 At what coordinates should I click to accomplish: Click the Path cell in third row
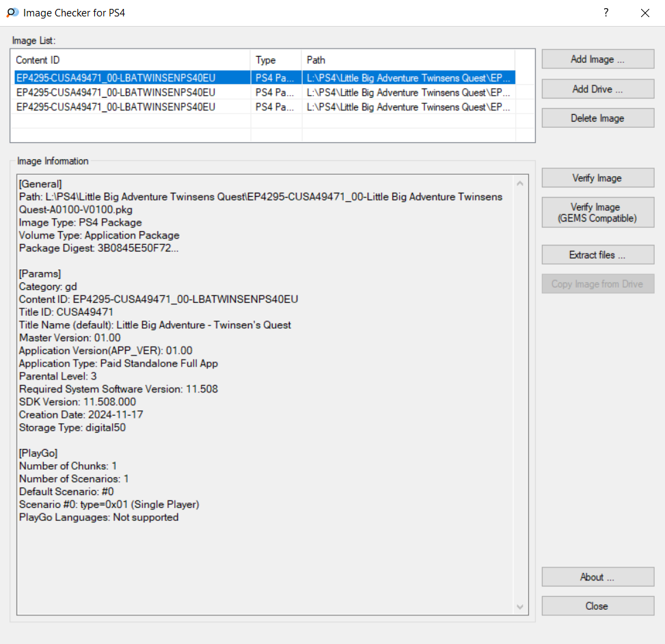click(x=409, y=107)
